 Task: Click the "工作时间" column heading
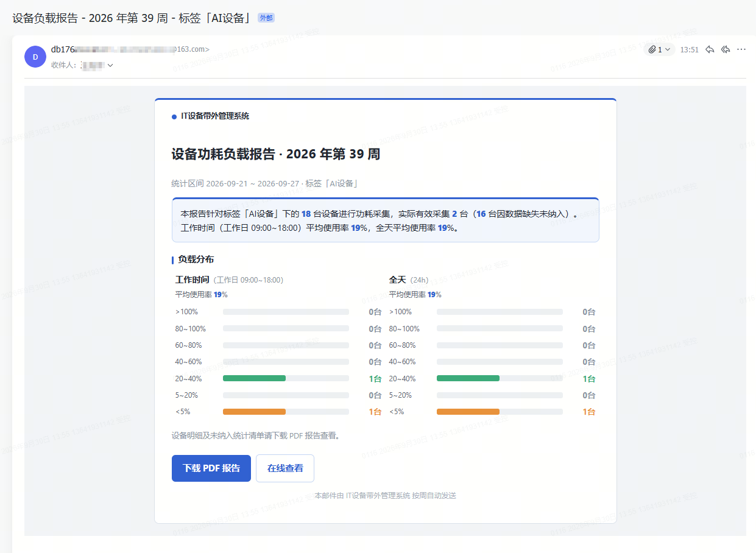click(193, 280)
